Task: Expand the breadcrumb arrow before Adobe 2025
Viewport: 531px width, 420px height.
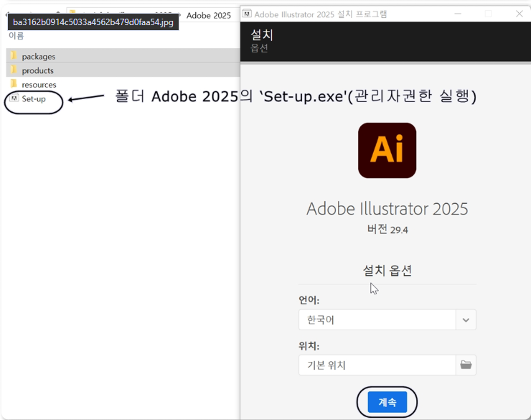Action: (x=179, y=15)
